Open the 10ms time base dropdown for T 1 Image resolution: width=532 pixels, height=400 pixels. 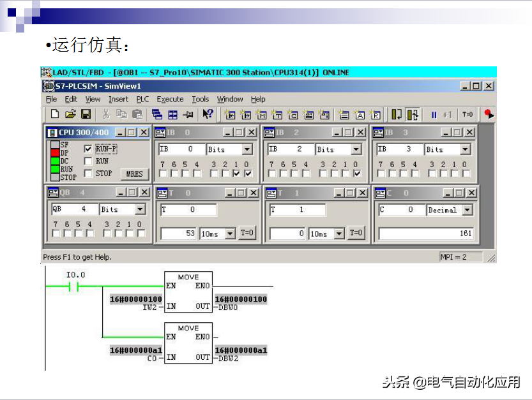339,233
